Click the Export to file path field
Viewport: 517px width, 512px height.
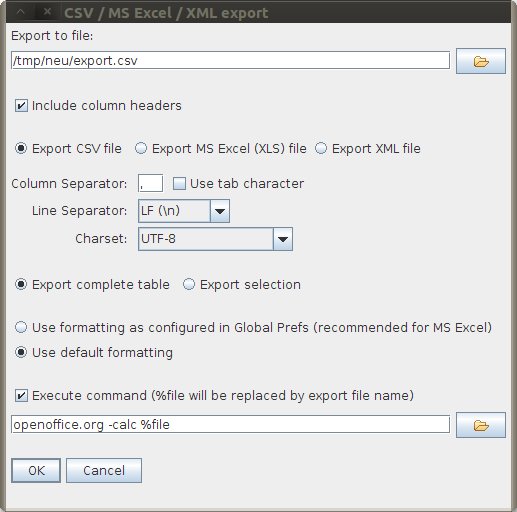[230, 60]
